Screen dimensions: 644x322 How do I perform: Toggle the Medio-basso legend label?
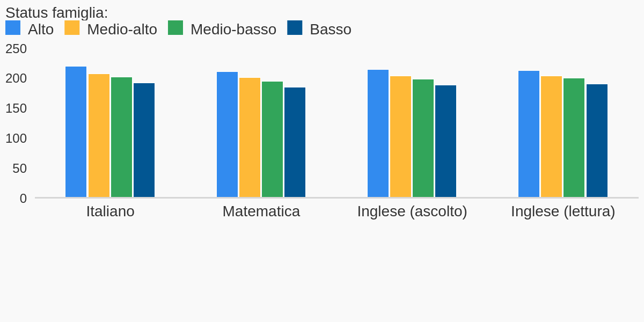233,30
